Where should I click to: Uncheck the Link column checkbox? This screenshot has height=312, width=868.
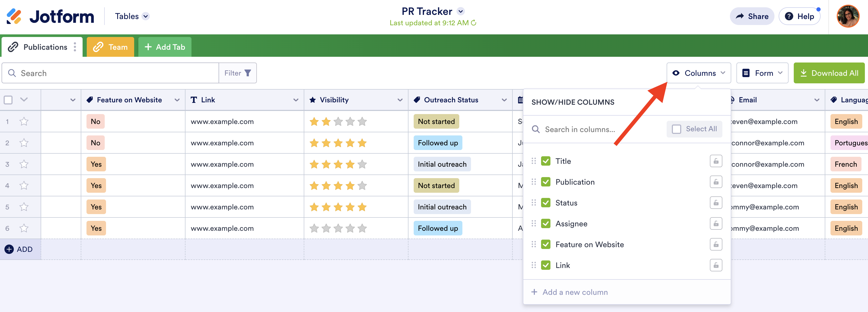click(545, 265)
